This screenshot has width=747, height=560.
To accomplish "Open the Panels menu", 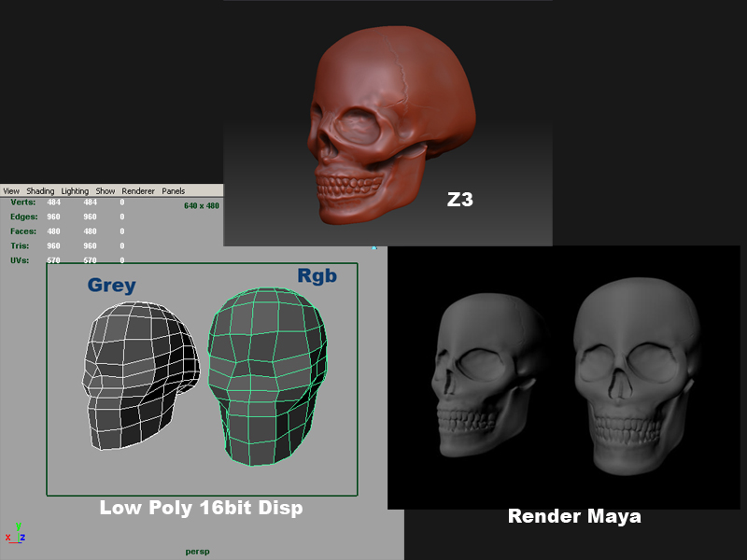I will pos(174,191).
